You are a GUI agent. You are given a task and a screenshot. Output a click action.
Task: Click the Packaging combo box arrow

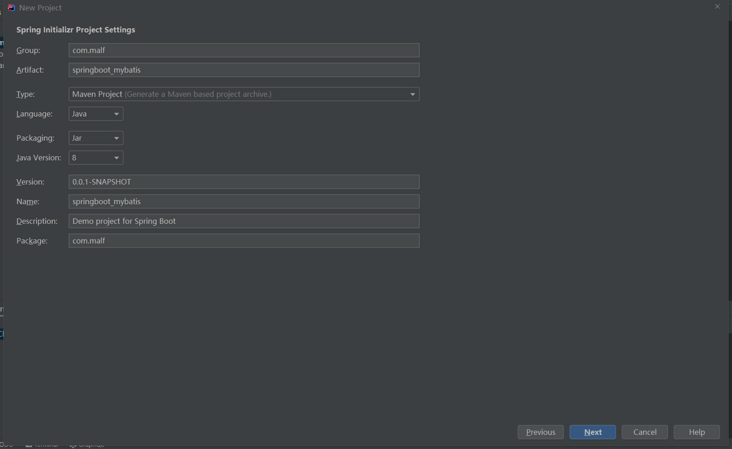click(x=116, y=138)
